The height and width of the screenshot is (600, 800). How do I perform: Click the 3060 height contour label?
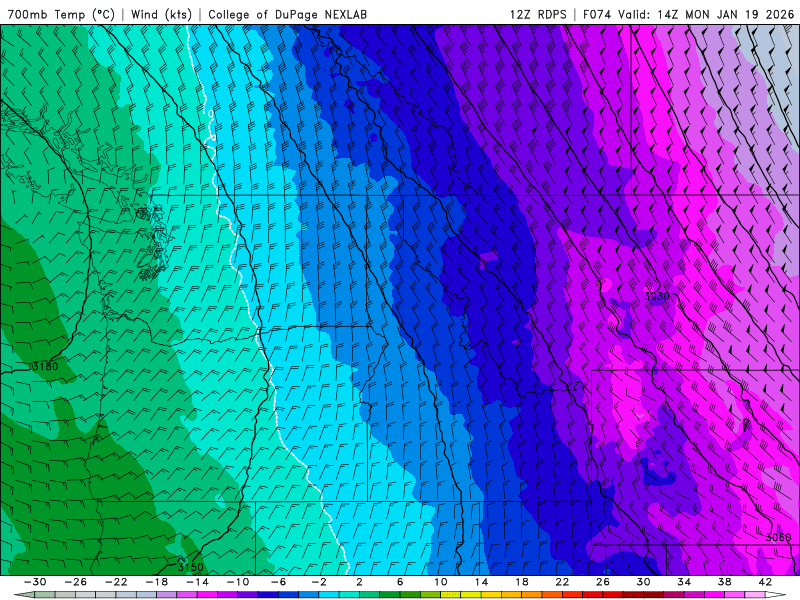[778, 537]
